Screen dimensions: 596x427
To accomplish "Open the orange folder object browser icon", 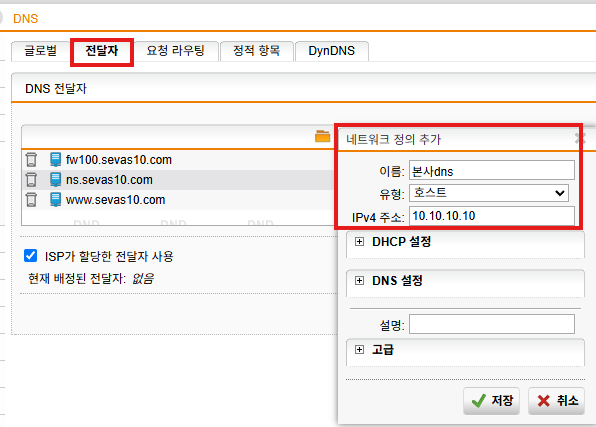I will (323, 136).
